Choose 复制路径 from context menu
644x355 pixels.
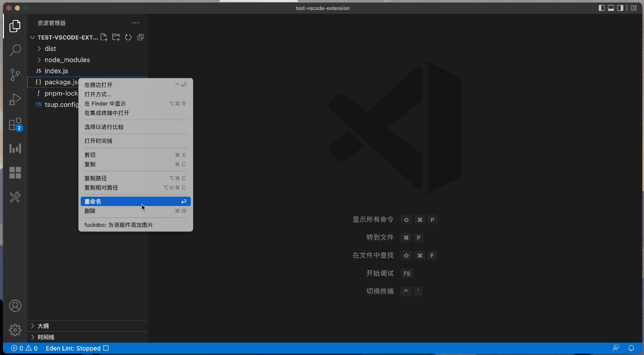pos(135,178)
